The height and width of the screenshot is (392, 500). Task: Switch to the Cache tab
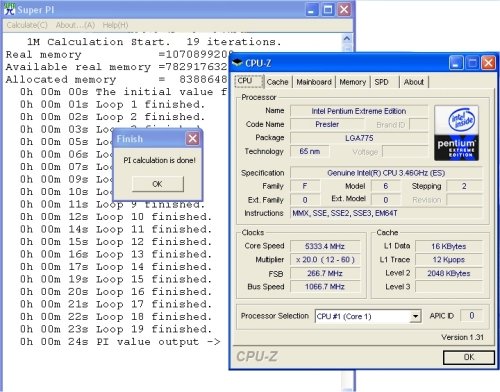tap(277, 82)
